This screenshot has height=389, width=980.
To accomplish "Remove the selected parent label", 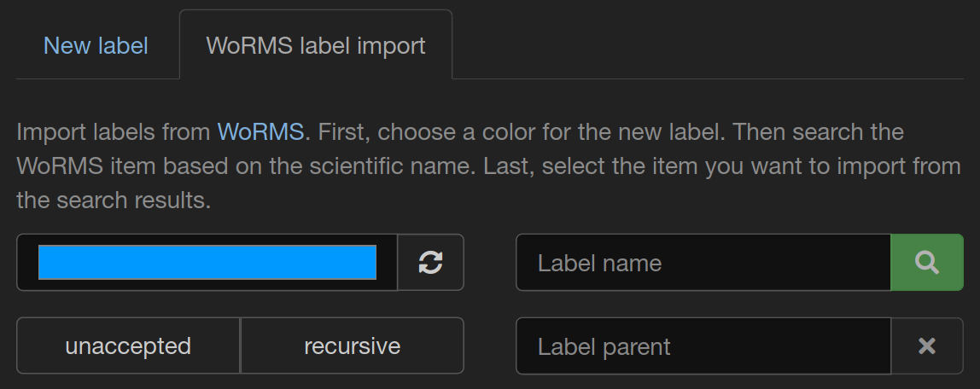I will [x=926, y=346].
